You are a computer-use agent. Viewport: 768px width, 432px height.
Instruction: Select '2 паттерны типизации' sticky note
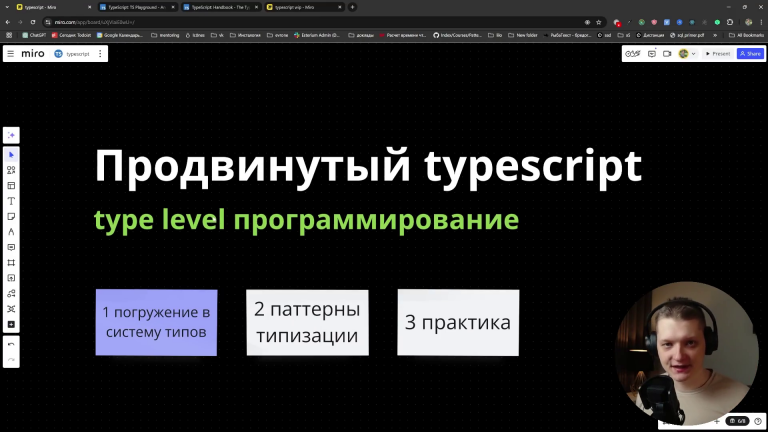(x=308, y=322)
